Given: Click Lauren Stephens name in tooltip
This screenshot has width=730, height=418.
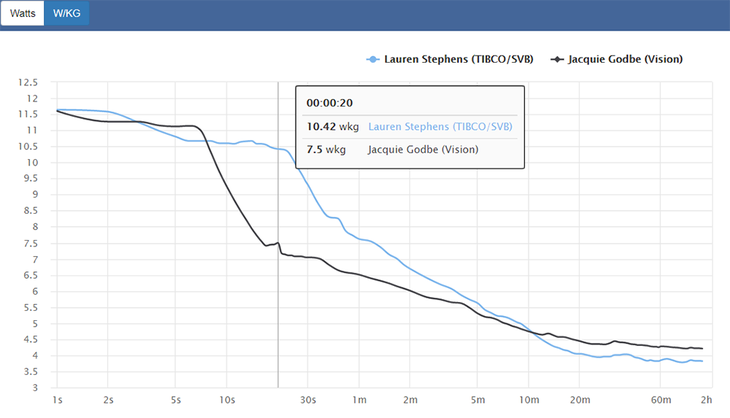Looking at the screenshot, I should (x=440, y=127).
